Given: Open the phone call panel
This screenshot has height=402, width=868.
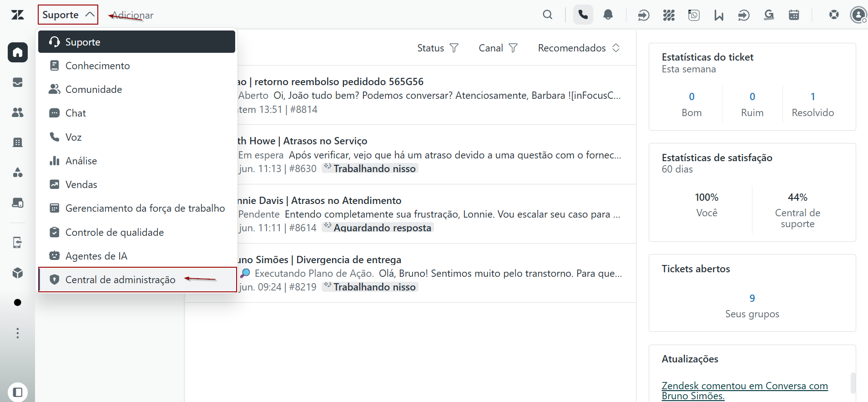Looking at the screenshot, I should coord(583,15).
